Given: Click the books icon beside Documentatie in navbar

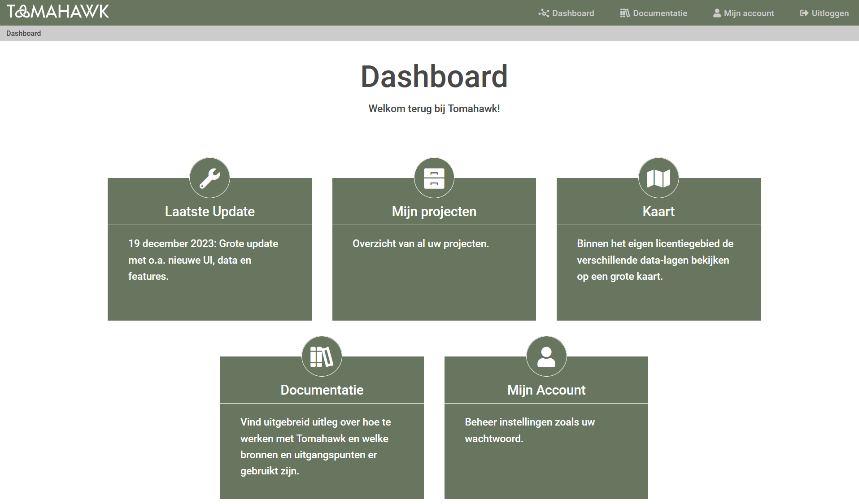Looking at the screenshot, I should click(x=625, y=13).
